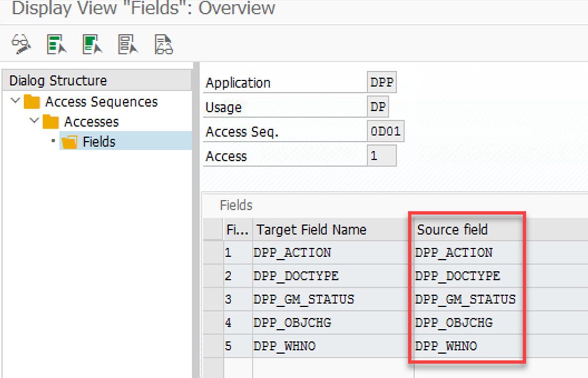
Task: Click the document-with-glasses toolbar icon
Action: [164, 44]
